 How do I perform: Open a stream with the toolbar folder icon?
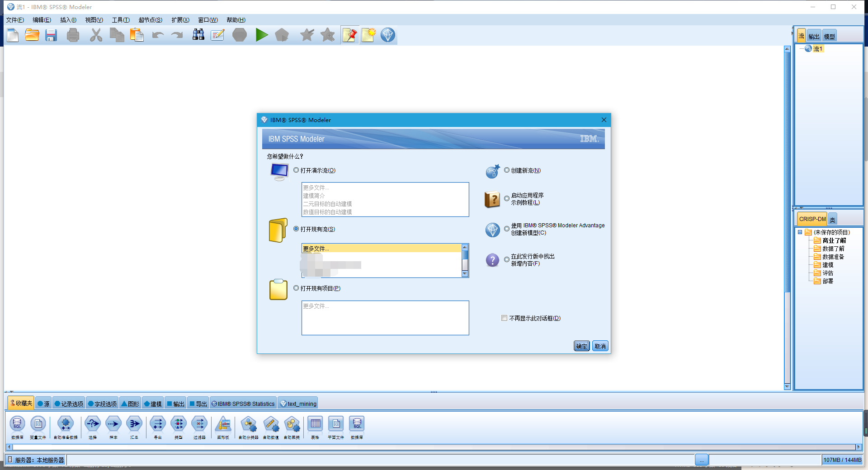click(x=32, y=35)
